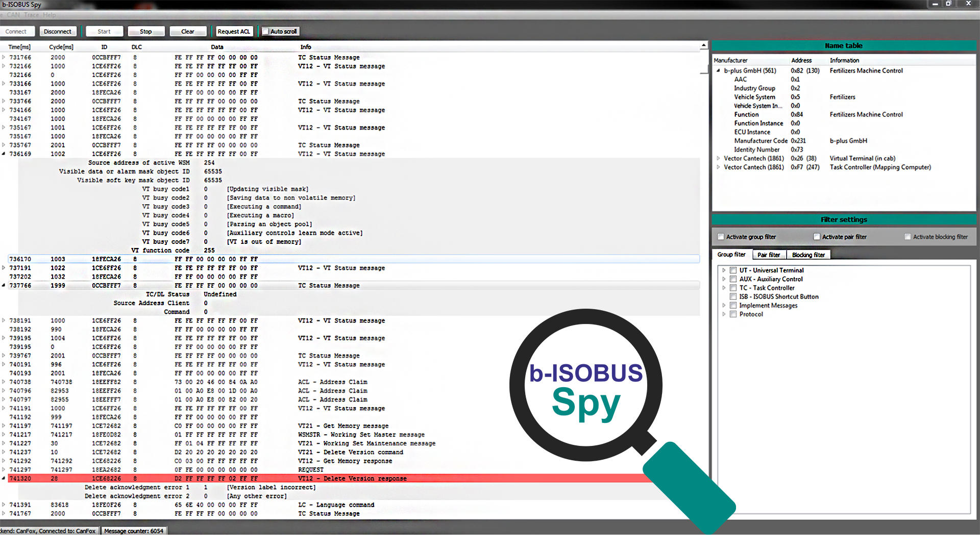Expand Language command row 741391
The image size is (980, 551).
pyautogui.click(x=4, y=505)
